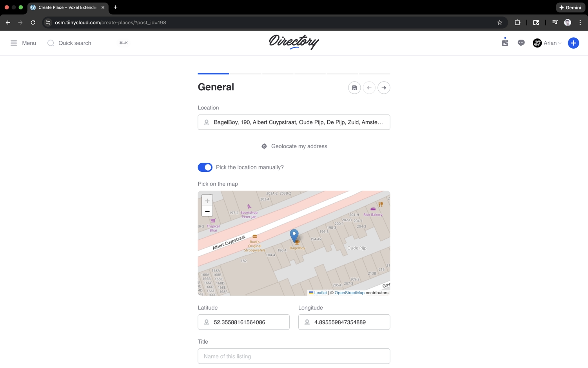588x368 pixels.
Task: Zoom in on the map
Action: pyautogui.click(x=207, y=201)
